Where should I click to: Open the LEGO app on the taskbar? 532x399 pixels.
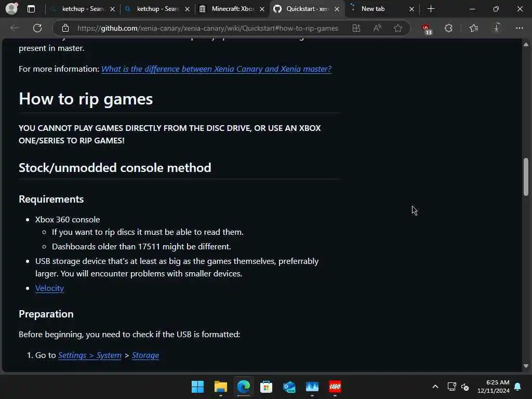335,387
